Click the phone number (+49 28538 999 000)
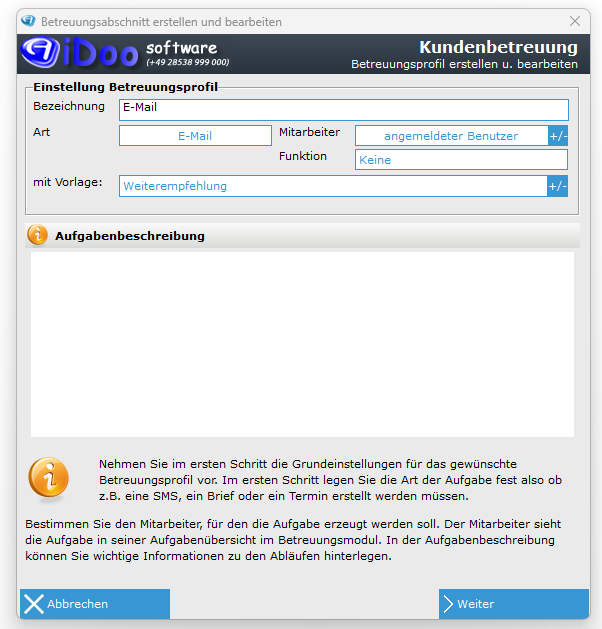This screenshot has height=629, width=602. [x=188, y=62]
